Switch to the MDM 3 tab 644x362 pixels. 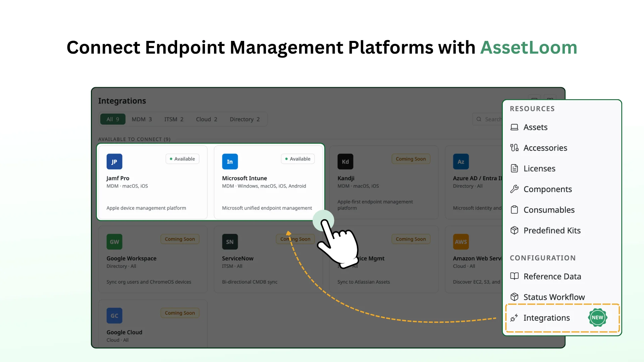click(142, 119)
